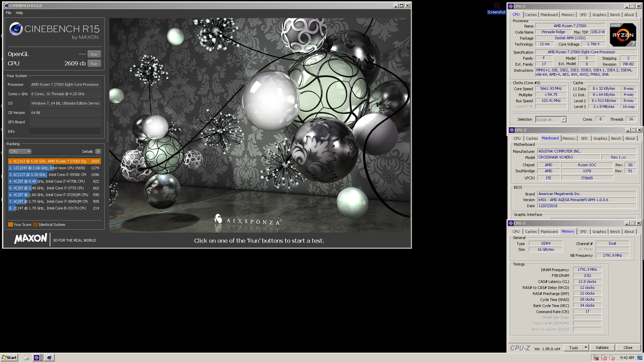This screenshot has height=362, width=644.
Task: Click the Windows Start button
Action: 9,358
